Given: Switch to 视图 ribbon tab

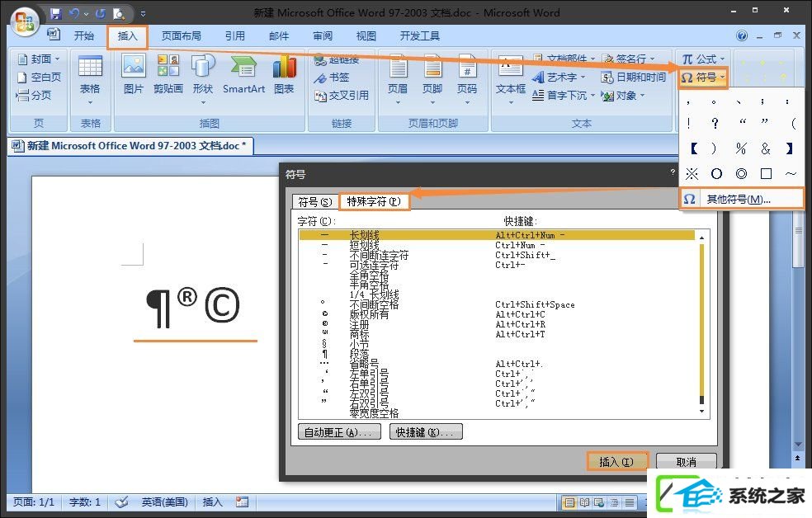Looking at the screenshot, I should coord(366,35).
